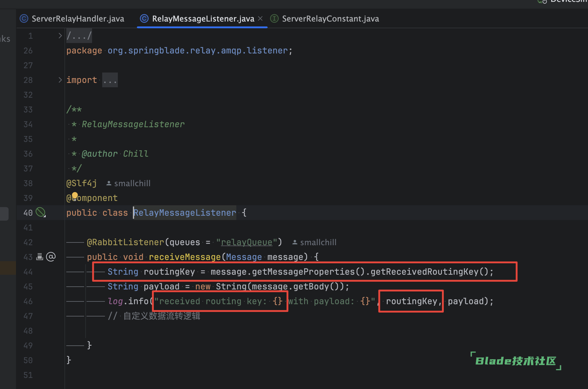588x389 pixels.
Task: Click line number 46 in the gutter
Action: (x=28, y=301)
